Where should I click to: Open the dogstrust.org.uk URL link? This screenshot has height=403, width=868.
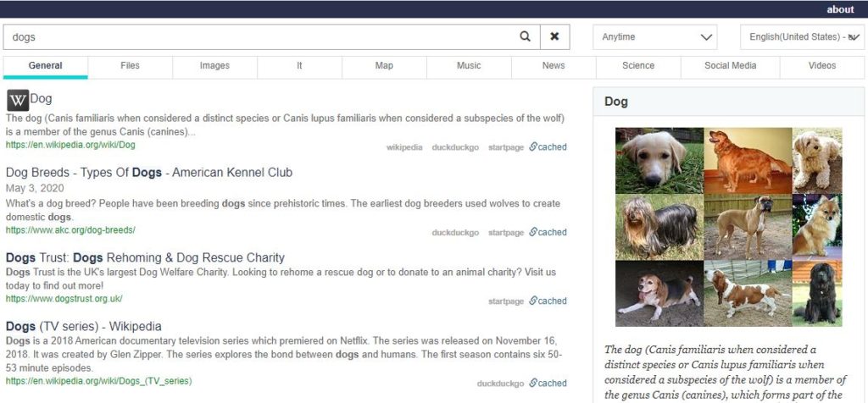coord(64,299)
